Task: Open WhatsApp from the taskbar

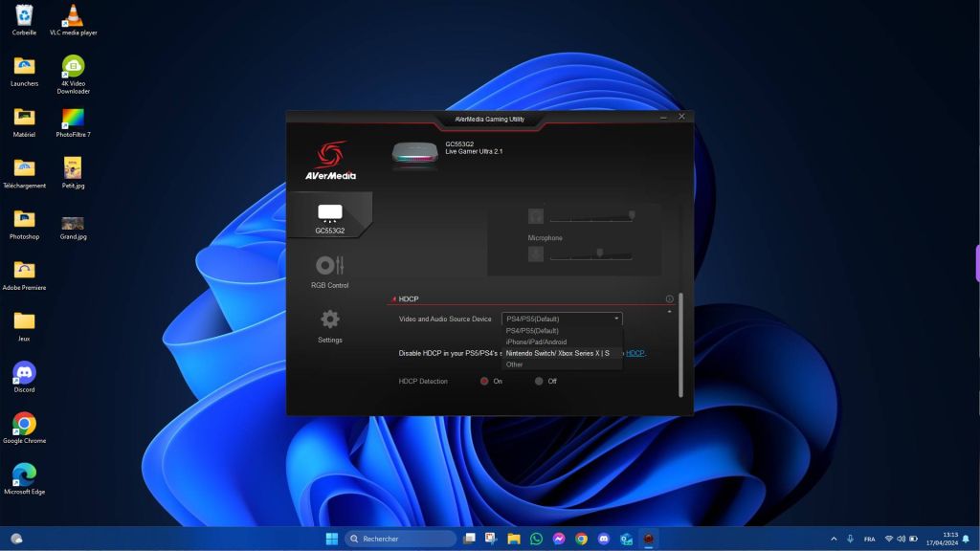Action: click(536, 539)
